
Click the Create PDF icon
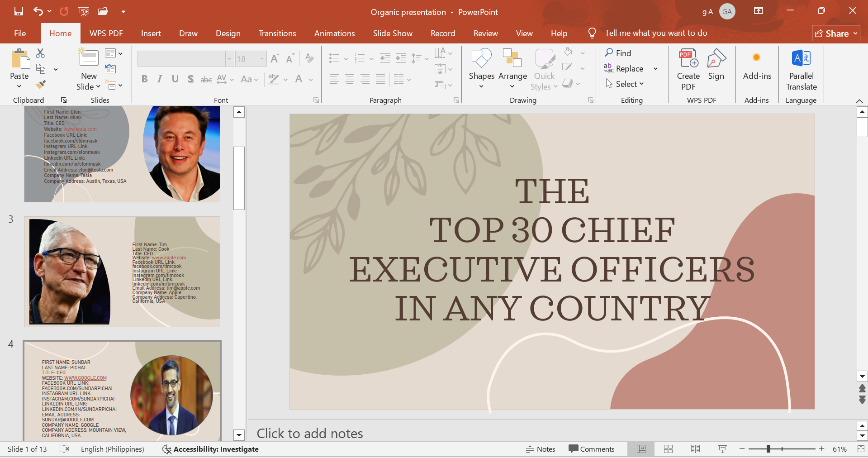pos(688,59)
